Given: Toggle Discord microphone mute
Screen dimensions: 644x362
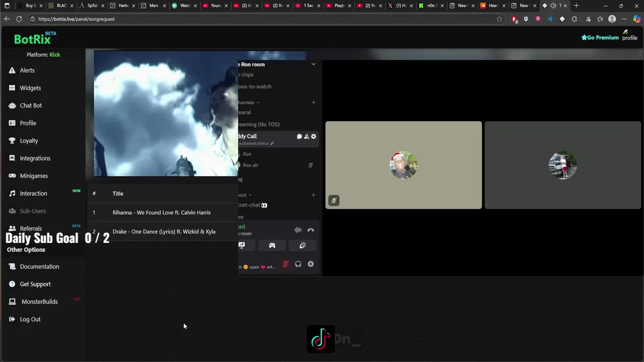Looking at the screenshot, I should pos(285,264).
